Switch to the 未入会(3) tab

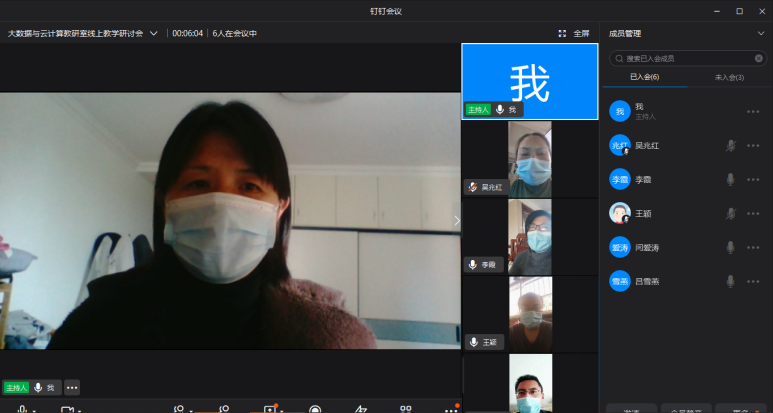click(729, 77)
